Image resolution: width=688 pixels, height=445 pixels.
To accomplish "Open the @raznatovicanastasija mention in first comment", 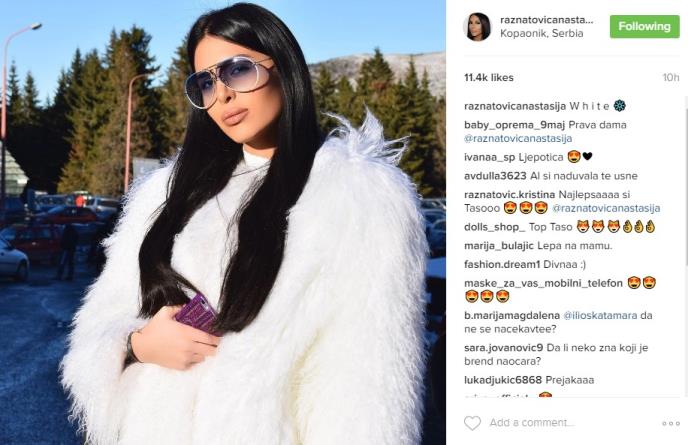I will pos(518,139).
